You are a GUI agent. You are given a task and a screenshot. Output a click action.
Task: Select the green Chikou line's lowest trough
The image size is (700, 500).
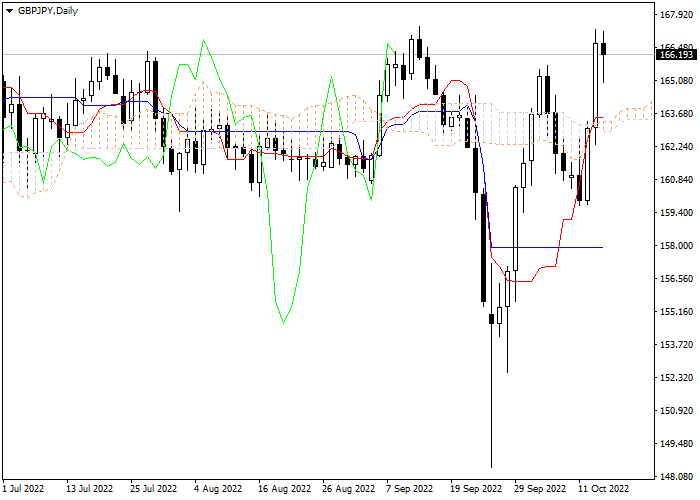(283, 322)
